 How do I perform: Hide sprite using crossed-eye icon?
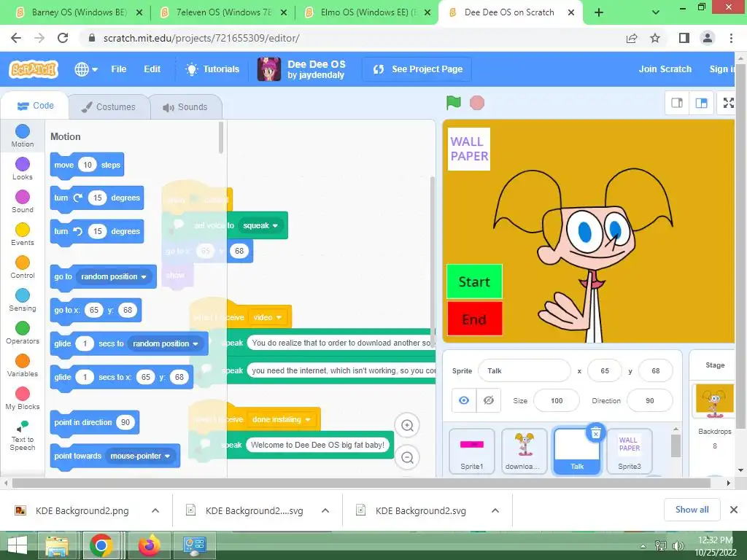point(488,400)
